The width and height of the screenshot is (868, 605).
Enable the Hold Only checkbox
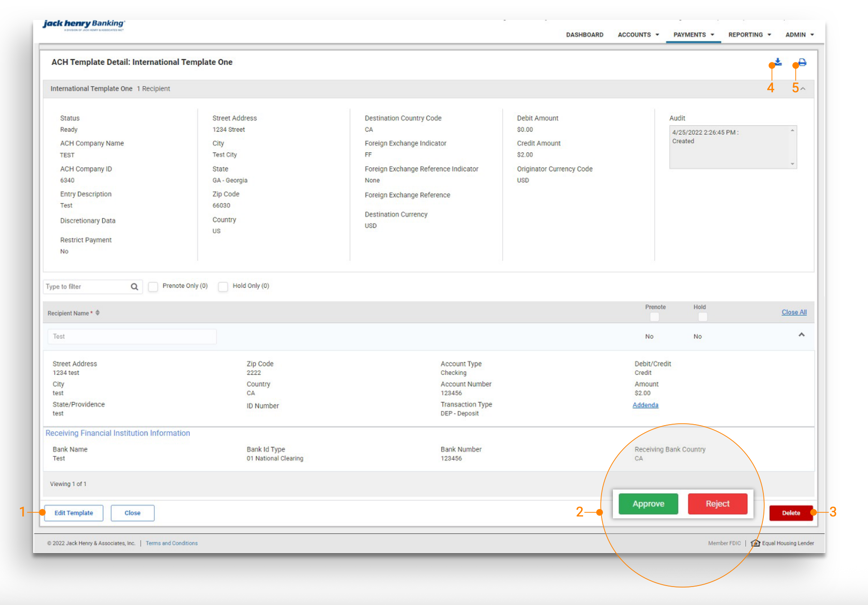click(223, 287)
